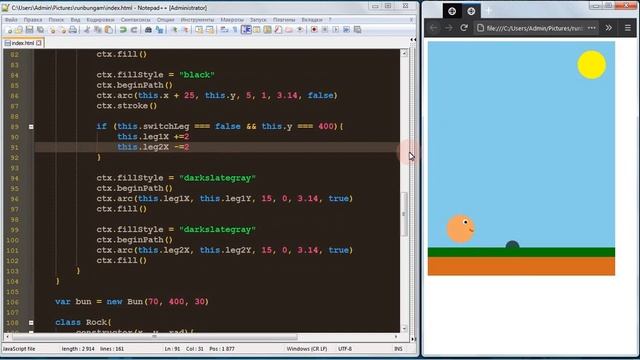Open the Правка menu
640x360 pixels.
[33, 20]
